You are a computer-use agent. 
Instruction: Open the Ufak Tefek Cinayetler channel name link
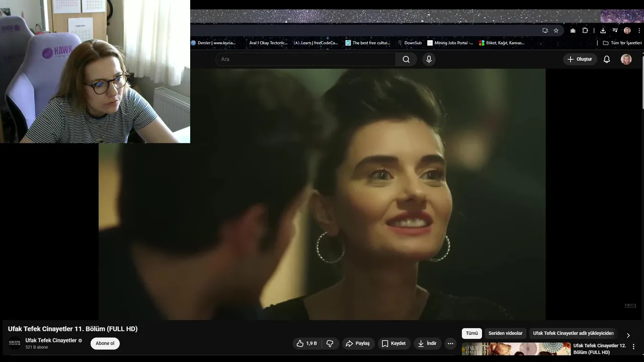51,340
